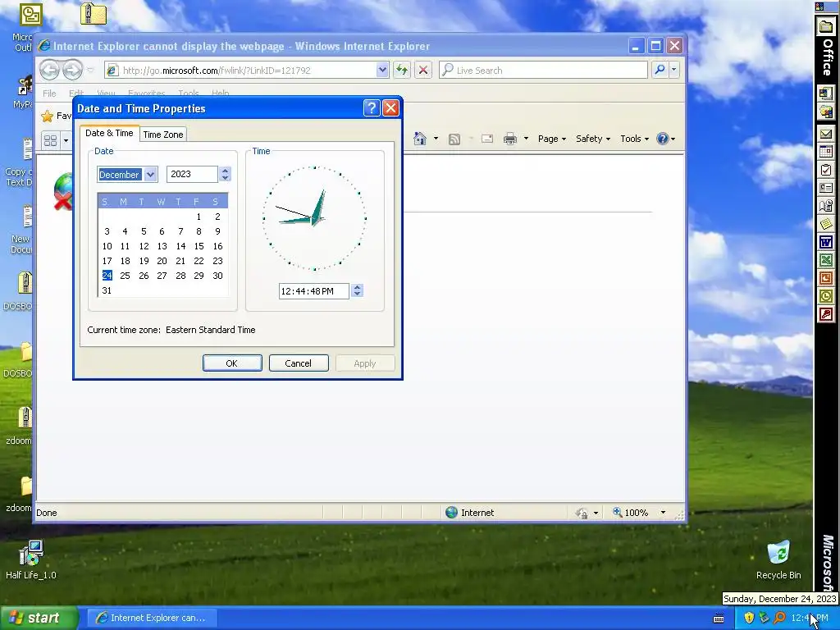The width and height of the screenshot is (840, 630).
Task: Click the time field 12:44:48 PM
Action: [314, 291]
